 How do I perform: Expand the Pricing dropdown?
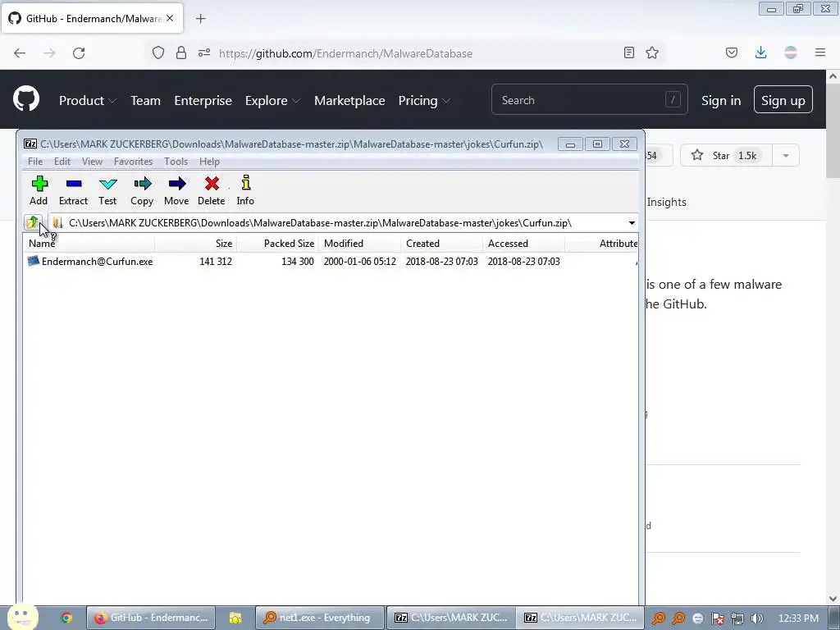pyautogui.click(x=424, y=100)
